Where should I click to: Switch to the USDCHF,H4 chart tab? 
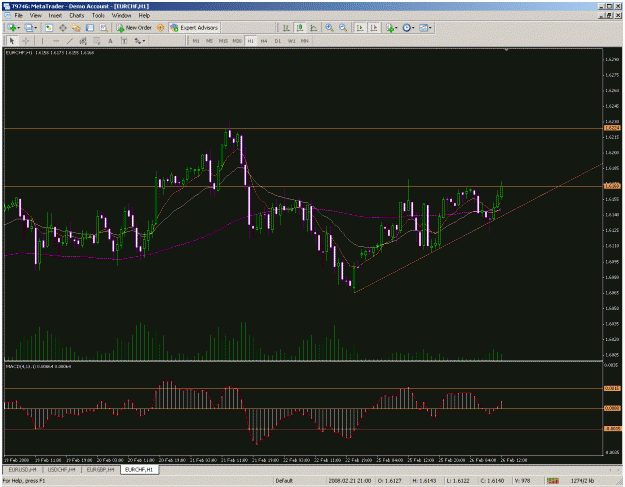[x=61, y=470]
